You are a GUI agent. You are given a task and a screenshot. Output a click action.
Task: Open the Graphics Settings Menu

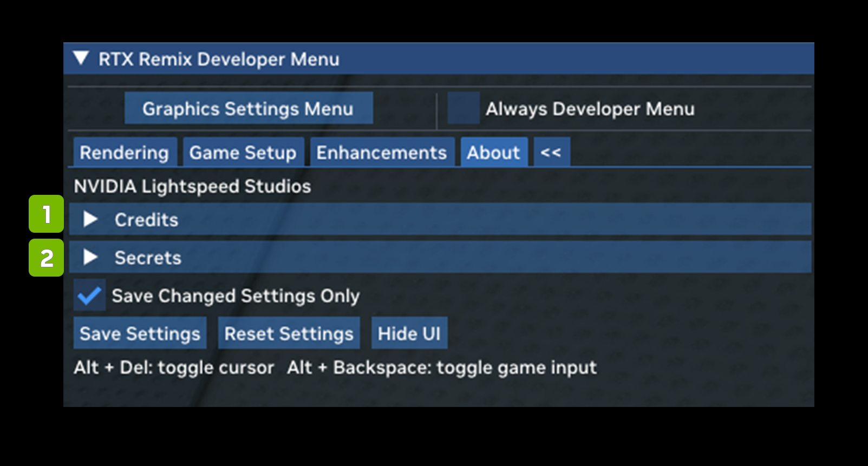pyautogui.click(x=249, y=108)
